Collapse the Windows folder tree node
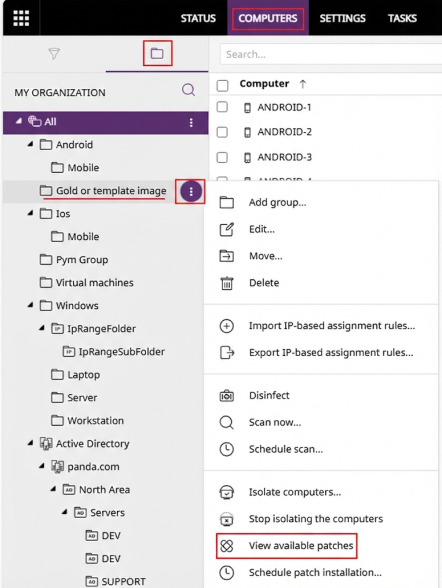The image size is (442, 588). [30, 305]
